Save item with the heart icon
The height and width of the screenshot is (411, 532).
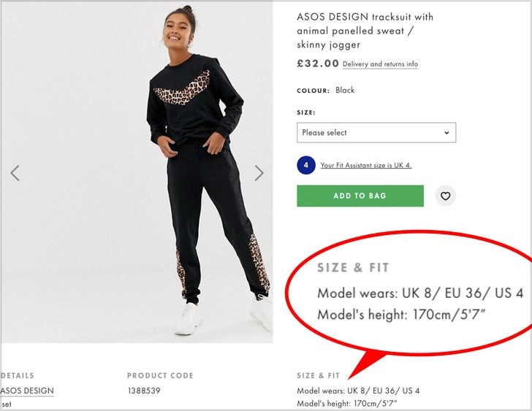pyautogui.click(x=445, y=196)
